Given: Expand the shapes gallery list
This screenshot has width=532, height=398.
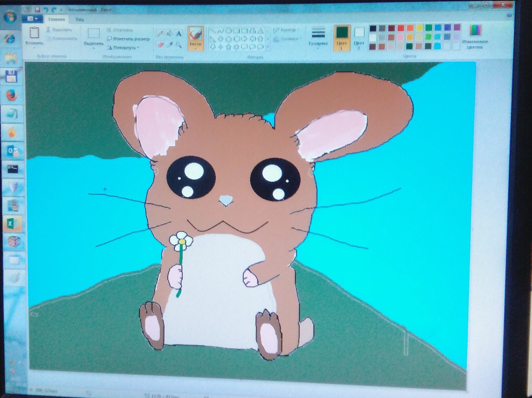Looking at the screenshot, I should coord(268,47).
